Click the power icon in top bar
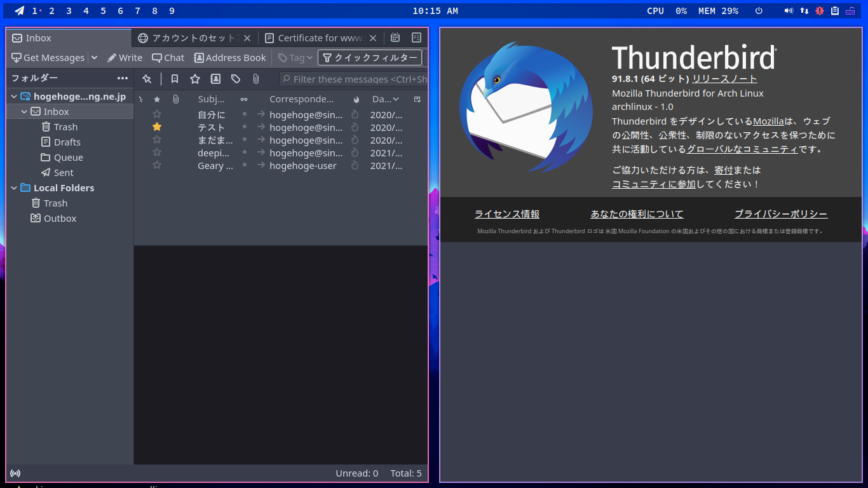 (x=759, y=11)
